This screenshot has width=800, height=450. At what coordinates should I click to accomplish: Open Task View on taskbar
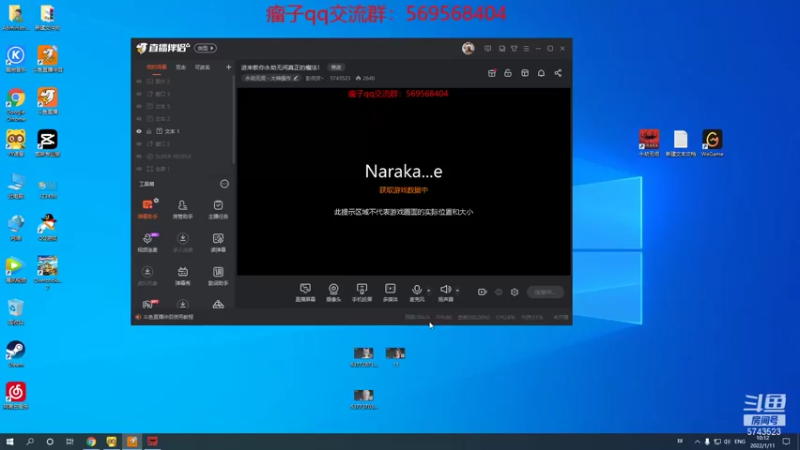point(70,441)
